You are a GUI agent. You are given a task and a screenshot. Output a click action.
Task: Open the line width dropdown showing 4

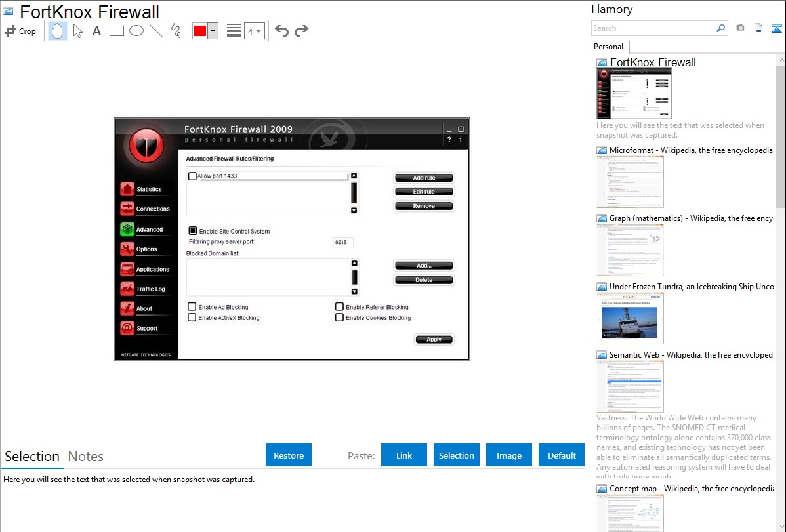(255, 31)
